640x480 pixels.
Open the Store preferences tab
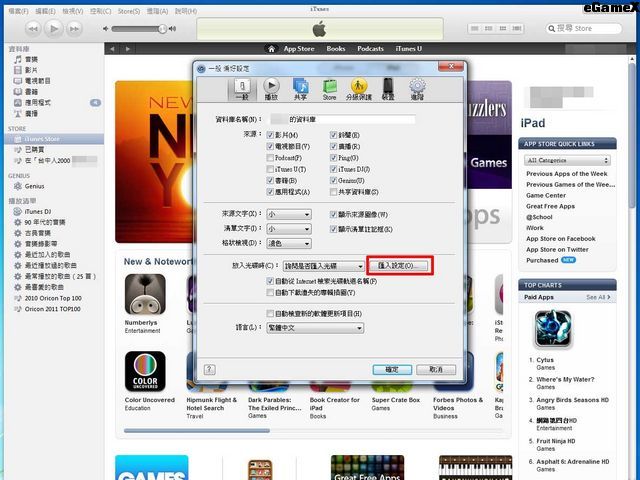coord(329,89)
